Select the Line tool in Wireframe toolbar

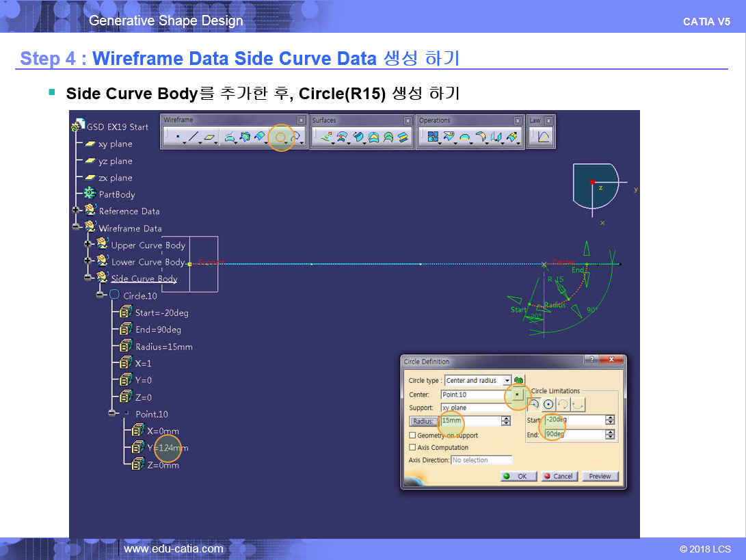click(193, 137)
